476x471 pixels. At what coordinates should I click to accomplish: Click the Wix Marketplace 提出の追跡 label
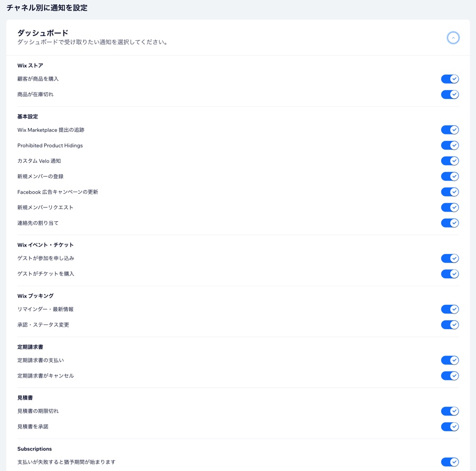51,130
